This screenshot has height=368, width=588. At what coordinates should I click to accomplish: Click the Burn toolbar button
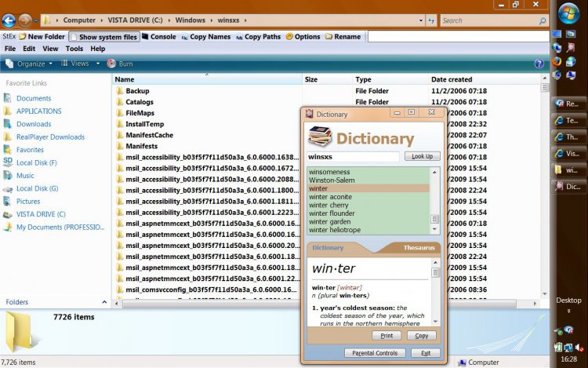click(x=120, y=64)
